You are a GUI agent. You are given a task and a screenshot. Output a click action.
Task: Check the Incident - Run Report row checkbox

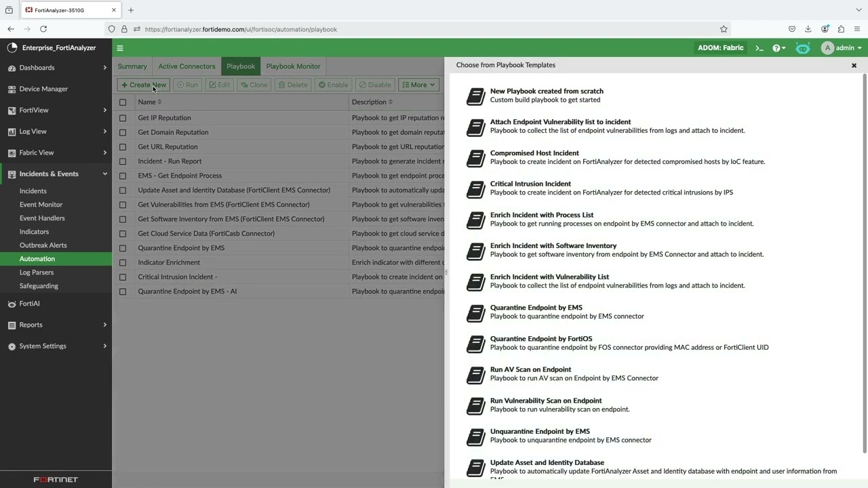(x=123, y=161)
